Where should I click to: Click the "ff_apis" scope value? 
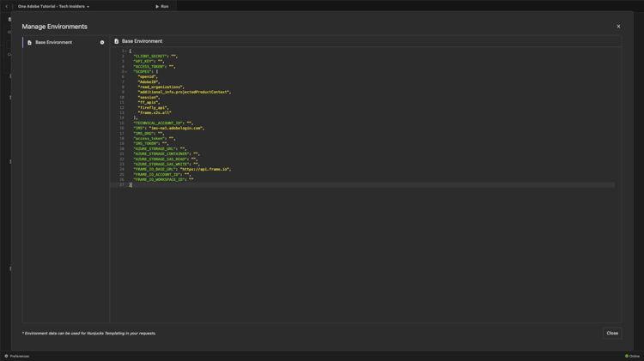pos(149,103)
